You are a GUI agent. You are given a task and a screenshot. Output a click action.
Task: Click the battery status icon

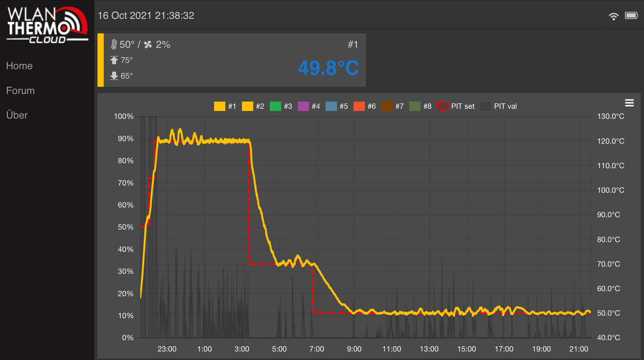click(x=631, y=15)
